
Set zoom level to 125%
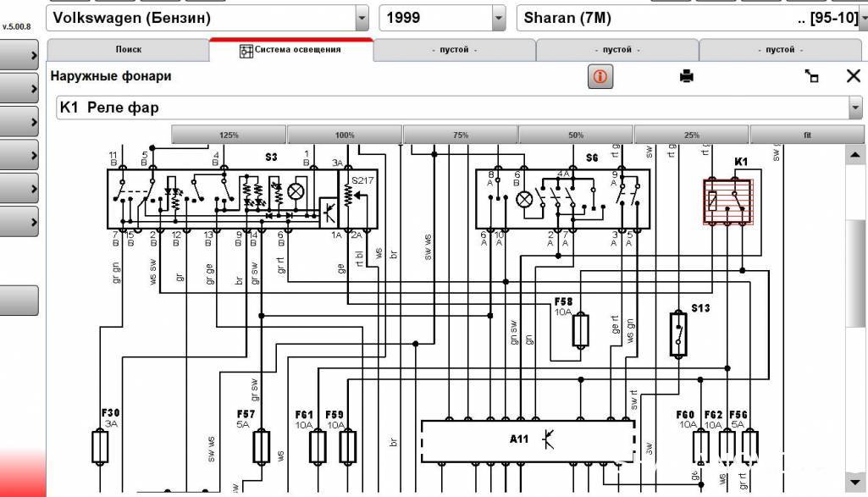(229, 135)
